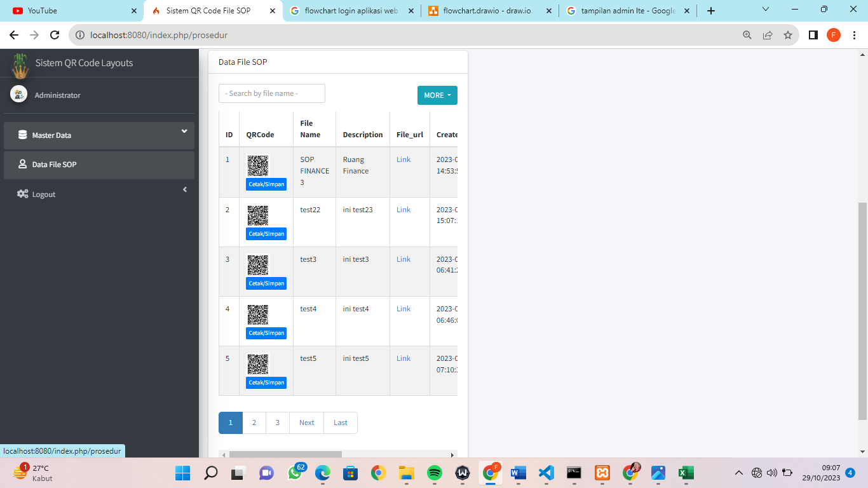
Task: Open Visual Studio Code from taskbar
Action: (x=546, y=473)
